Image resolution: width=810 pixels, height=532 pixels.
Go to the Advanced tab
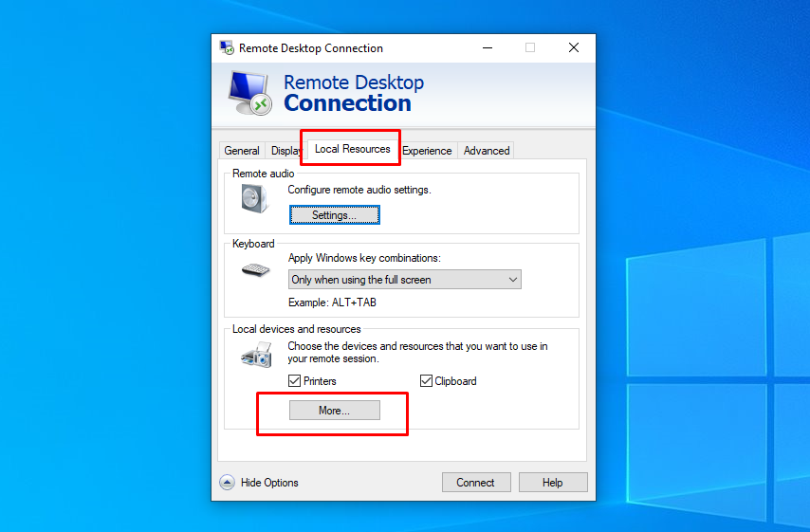point(487,150)
